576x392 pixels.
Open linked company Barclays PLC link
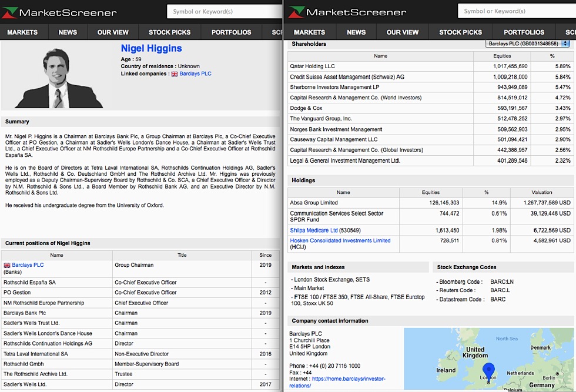pyautogui.click(x=195, y=74)
